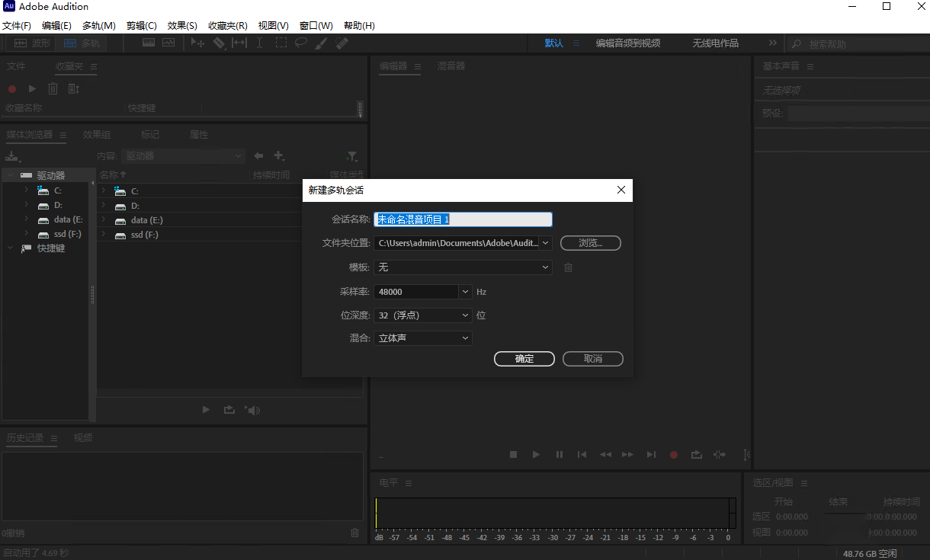Click preview play button below media browser
The image size is (930, 560).
point(206,410)
